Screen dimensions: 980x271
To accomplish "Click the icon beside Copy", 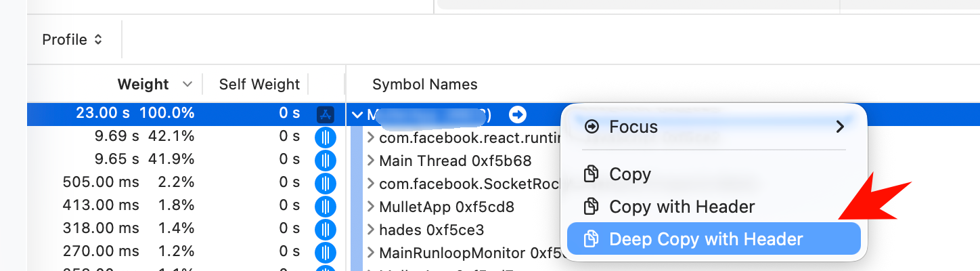I will tap(592, 174).
